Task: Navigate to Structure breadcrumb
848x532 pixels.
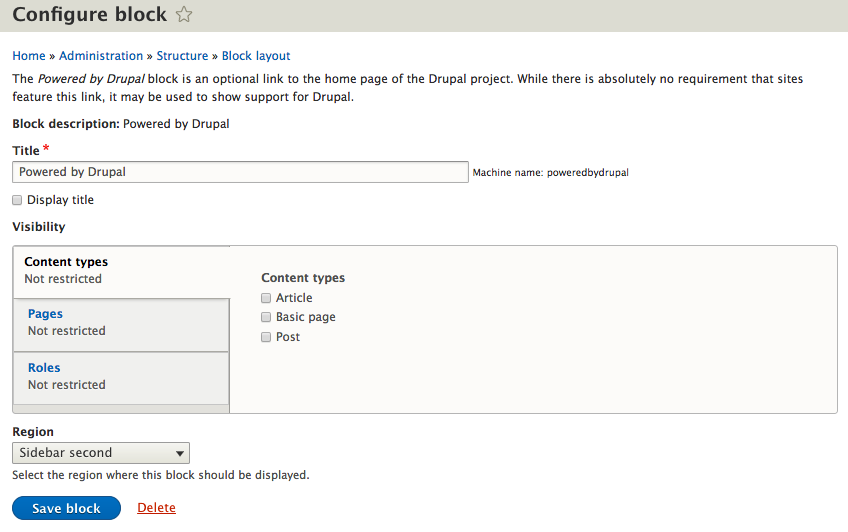Action: [182, 56]
